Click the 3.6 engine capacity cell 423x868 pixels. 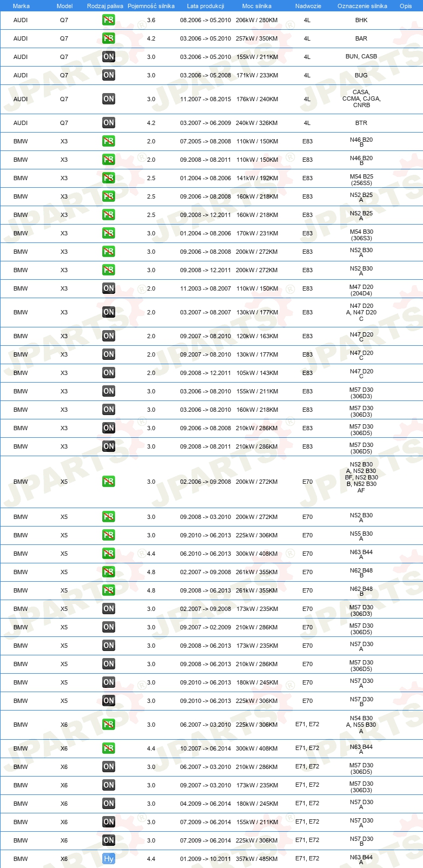(151, 20)
